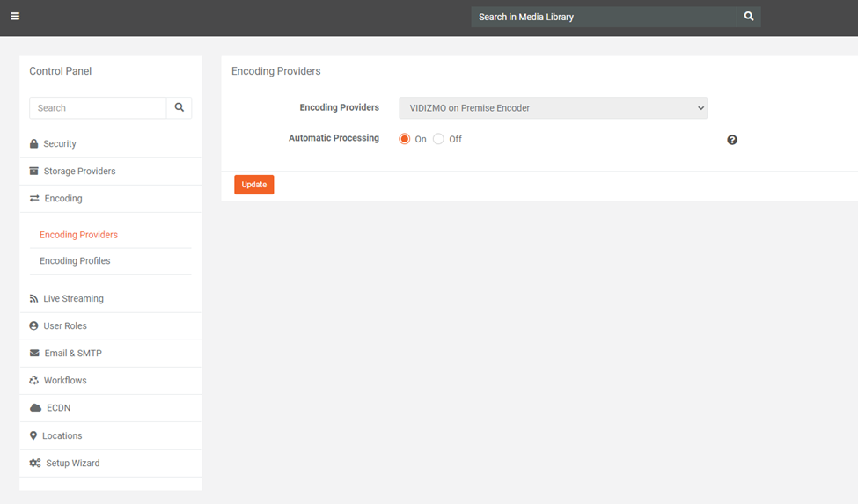This screenshot has height=504, width=858.
Task: Click the ECDN cloud icon
Action: point(35,408)
